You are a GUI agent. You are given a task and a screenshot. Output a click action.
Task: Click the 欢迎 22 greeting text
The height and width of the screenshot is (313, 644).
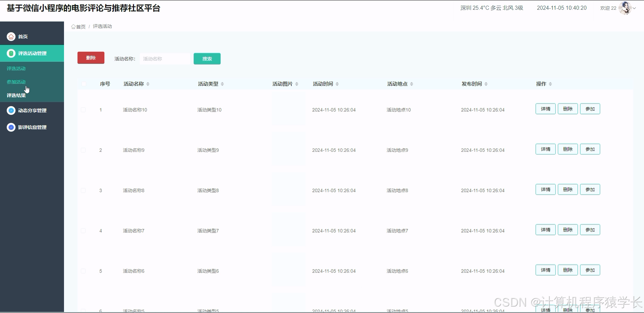click(x=608, y=8)
